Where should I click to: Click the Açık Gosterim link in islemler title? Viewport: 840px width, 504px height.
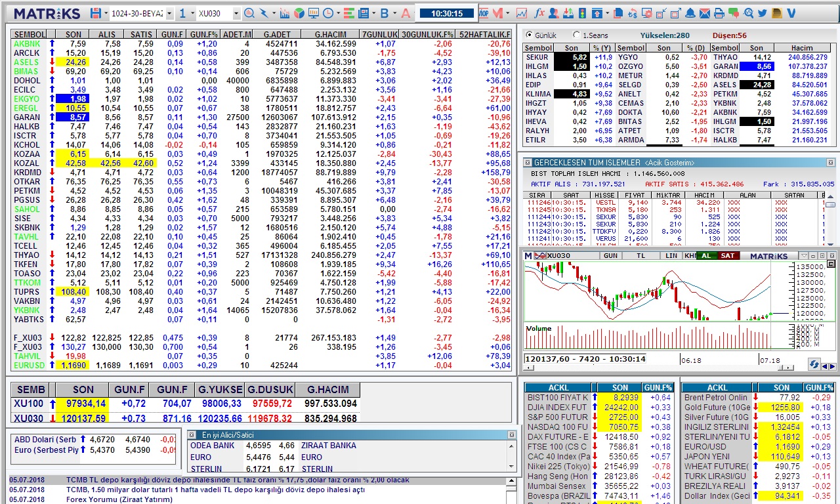coord(668,162)
